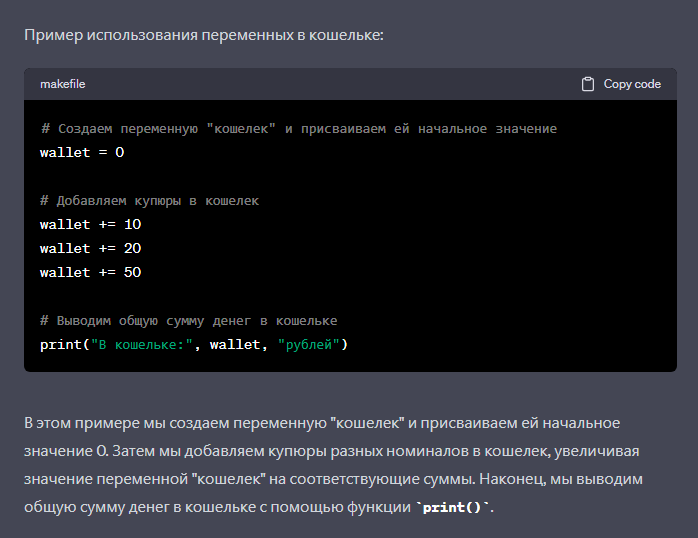Click the code line "wallet = 0"
The height and width of the screenshot is (538, 698).
click(82, 153)
